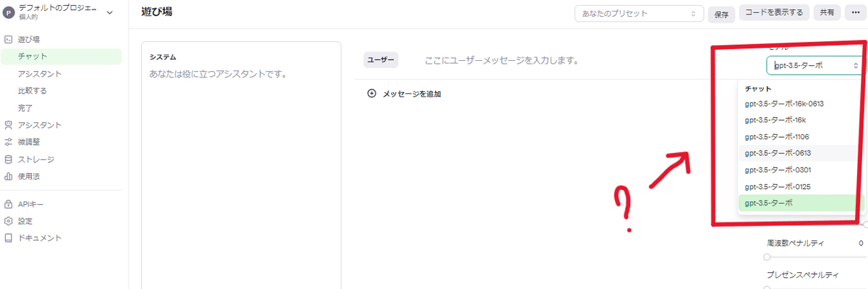Select gpt-3.5-ターボ-0613 from the list

pos(801,153)
